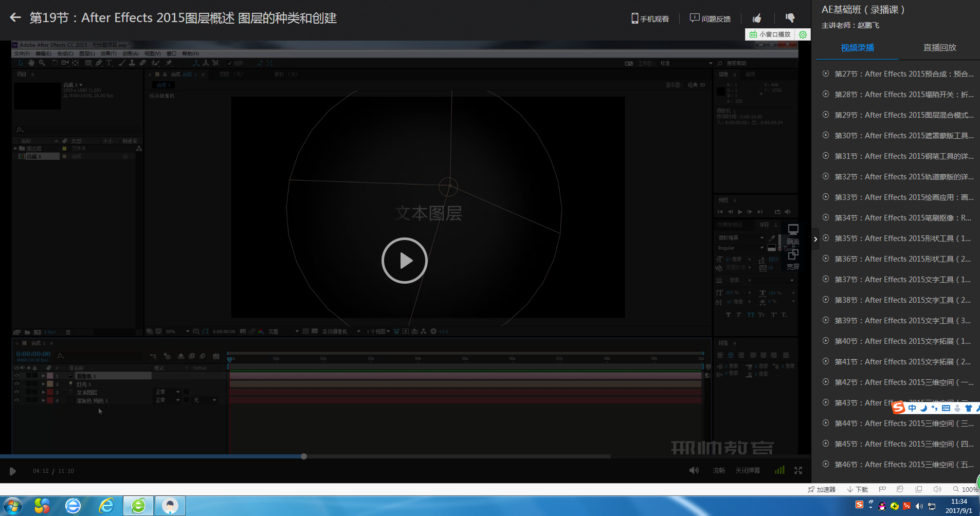Select the 视频录播 tab

pyautogui.click(x=857, y=48)
